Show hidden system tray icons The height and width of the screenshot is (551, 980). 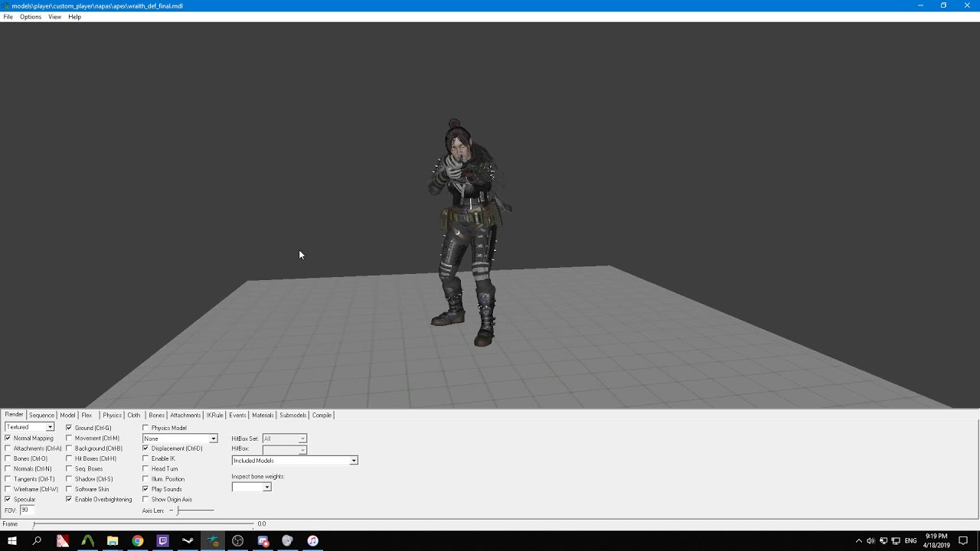[x=858, y=541]
